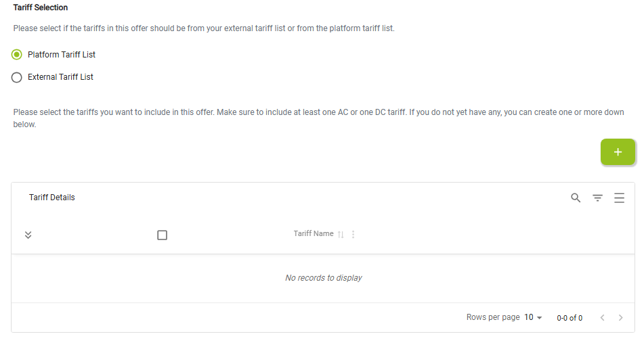Click the Tariff Details table title
The image size is (644, 347).
pyautogui.click(x=52, y=198)
